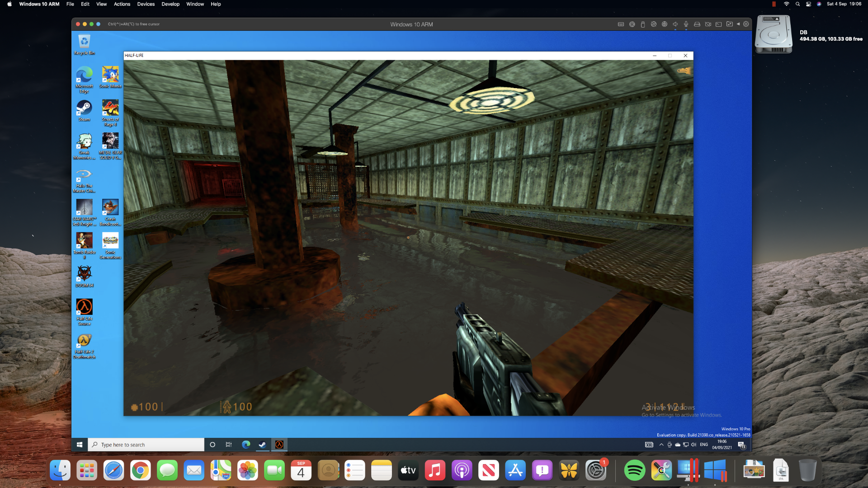Image resolution: width=868 pixels, height=488 pixels.
Task: Open the DB disk drive on desktop
Action: (x=774, y=34)
